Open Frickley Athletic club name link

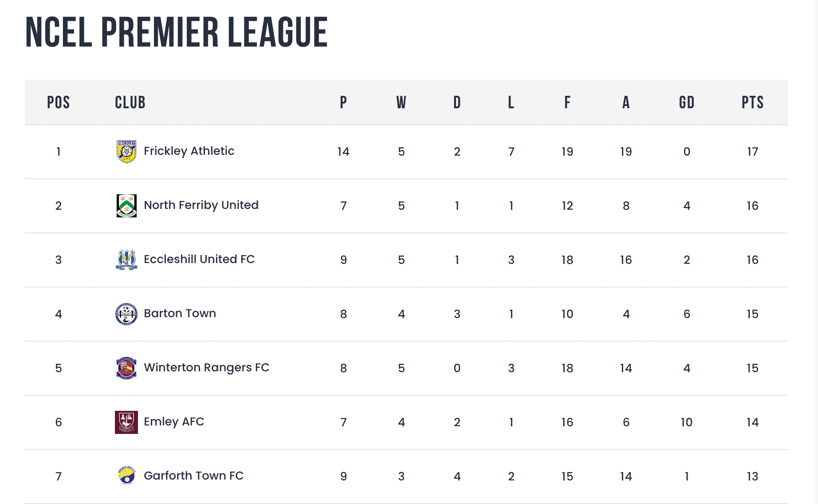[x=189, y=151]
